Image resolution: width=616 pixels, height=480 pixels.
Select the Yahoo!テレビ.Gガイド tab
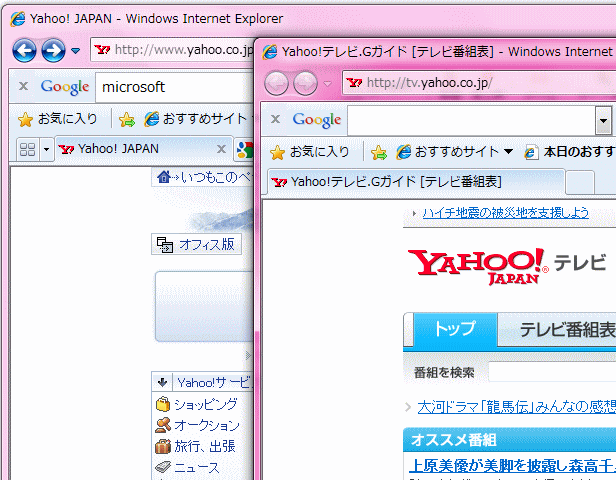(x=416, y=182)
